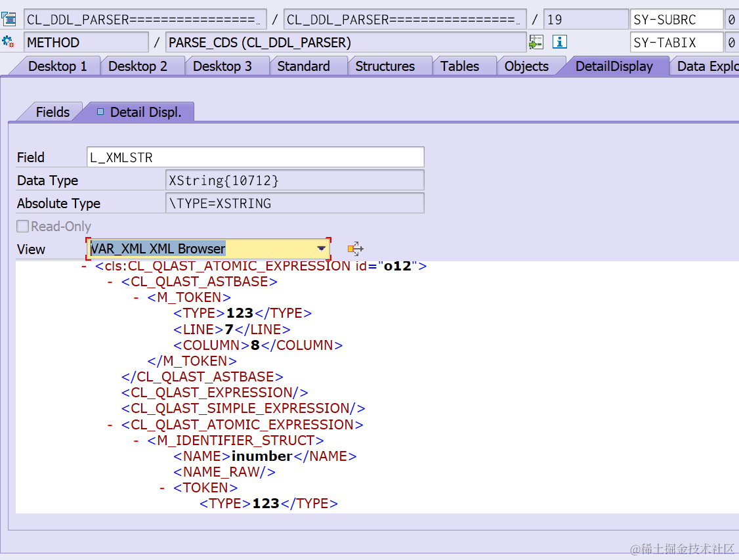Switch to the Desktop 3 tab
Viewport: 739px width, 560px height.
[222, 66]
